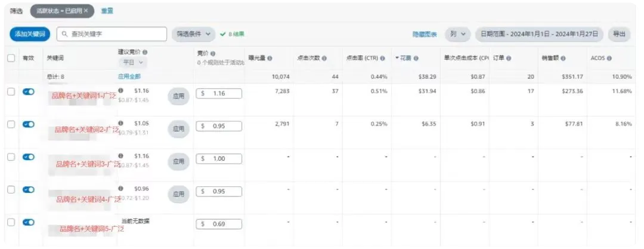Image resolution: width=644 pixels, height=249 pixels.
Task: Apply suggested bid for 关键词3 row
Action: [x=179, y=162]
